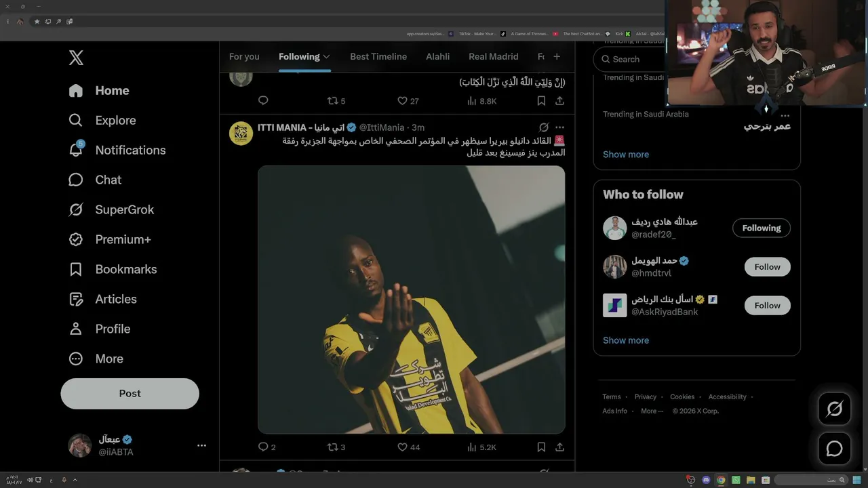Expand the More footer links
The height and width of the screenshot is (488, 868).
[652, 411]
